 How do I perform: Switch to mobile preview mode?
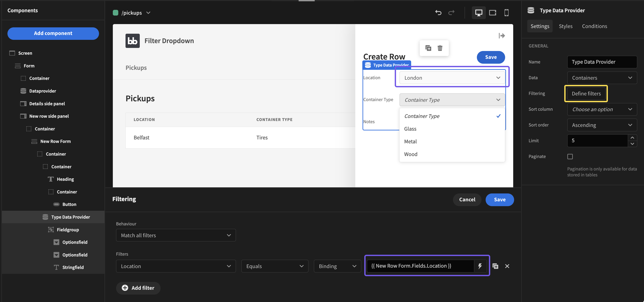(x=506, y=12)
